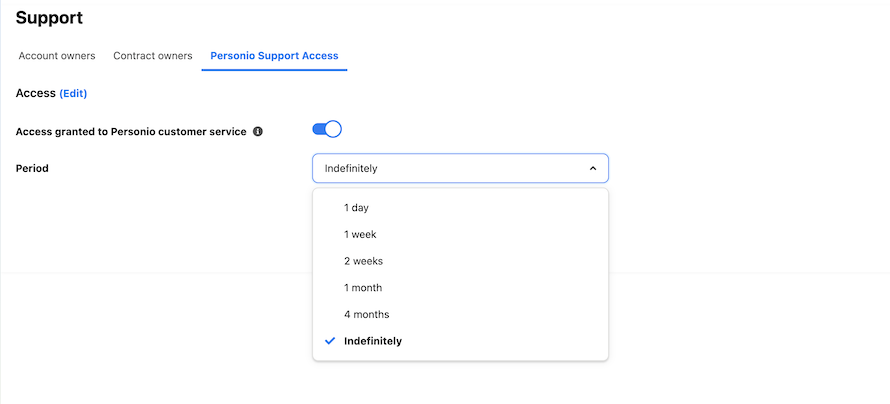This screenshot has height=404, width=890.
Task: Open the Contract owners tab
Action: point(153,56)
